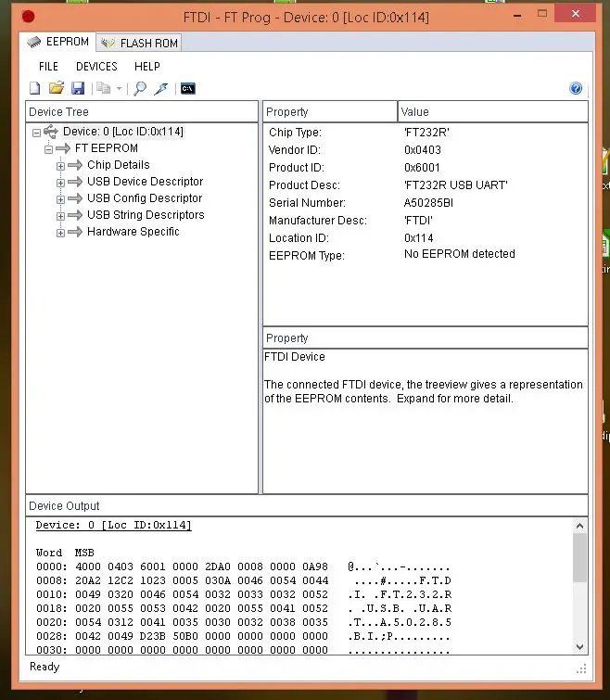Image resolution: width=610 pixels, height=700 pixels.
Task: Click the Device Output scroll up arrow
Action: (579, 526)
